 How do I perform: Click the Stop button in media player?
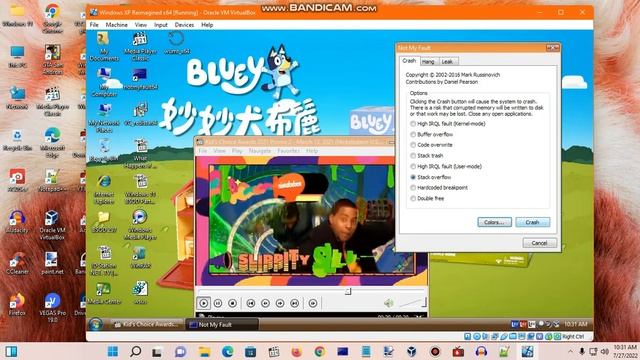232,303
